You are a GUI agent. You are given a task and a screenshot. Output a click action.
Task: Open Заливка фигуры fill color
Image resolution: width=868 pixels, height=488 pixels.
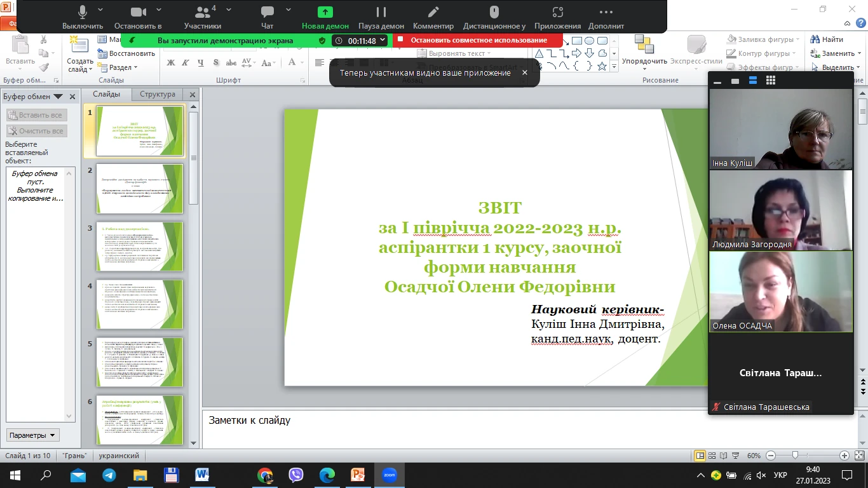point(763,39)
